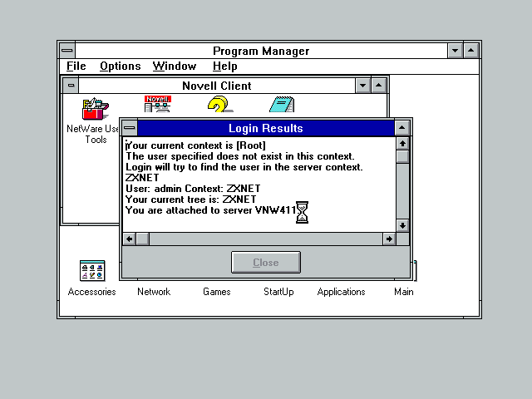
Task: Click the standalone 'ZXNET' line
Action: pyautogui.click(x=142, y=178)
